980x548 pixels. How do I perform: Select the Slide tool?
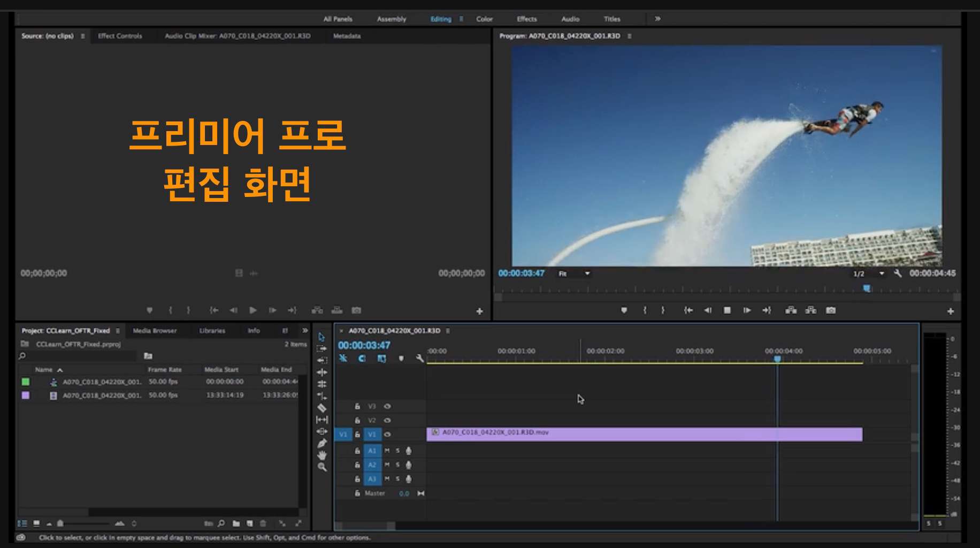coord(321,431)
